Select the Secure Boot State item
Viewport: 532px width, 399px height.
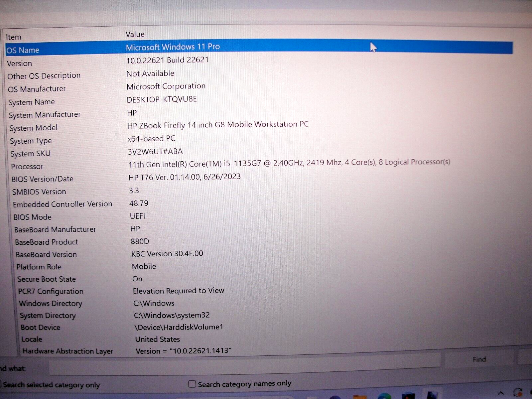[x=47, y=279]
